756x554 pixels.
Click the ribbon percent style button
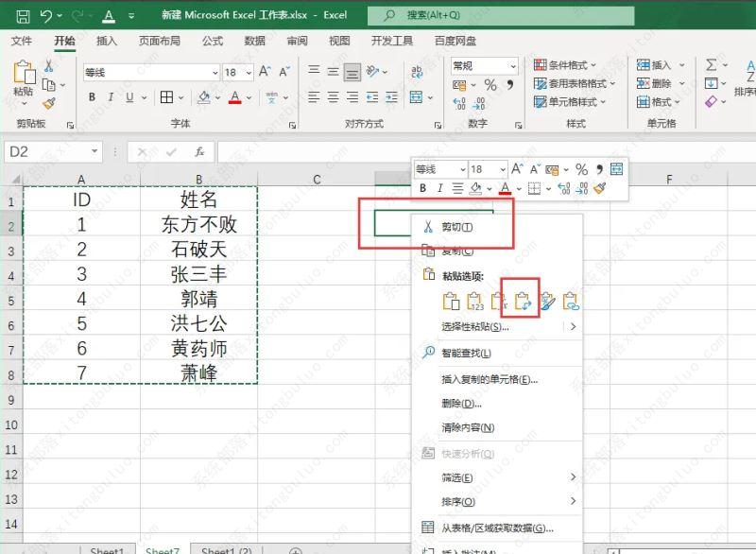[x=490, y=85]
